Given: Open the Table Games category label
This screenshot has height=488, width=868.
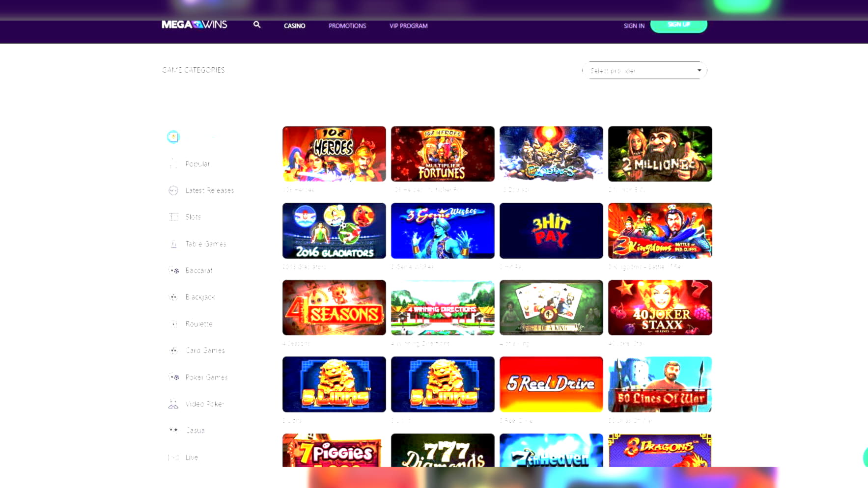Looking at the screenshot, I should pos(206,244).
